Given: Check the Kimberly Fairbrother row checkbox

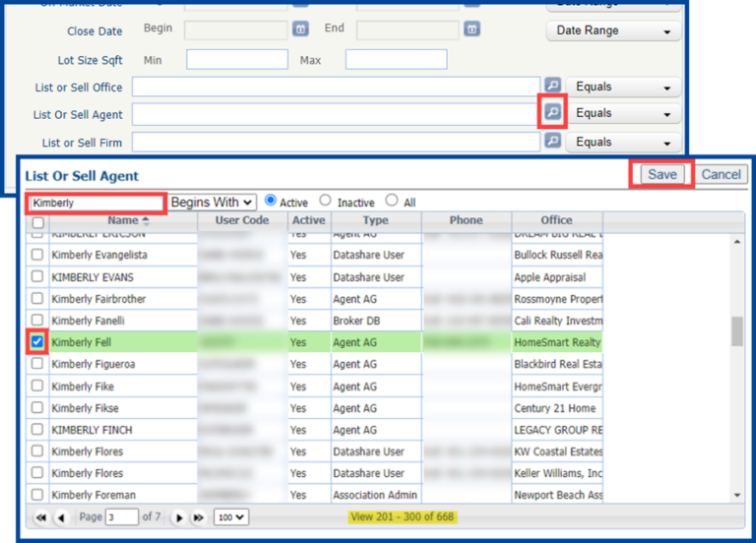Looking at the screenshot, I should 37,298.
